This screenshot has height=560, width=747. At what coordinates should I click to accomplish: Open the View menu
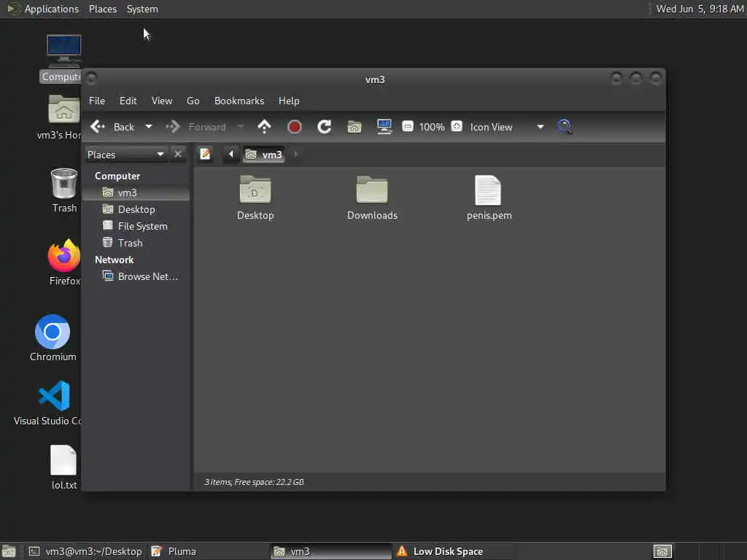point(162,101)
